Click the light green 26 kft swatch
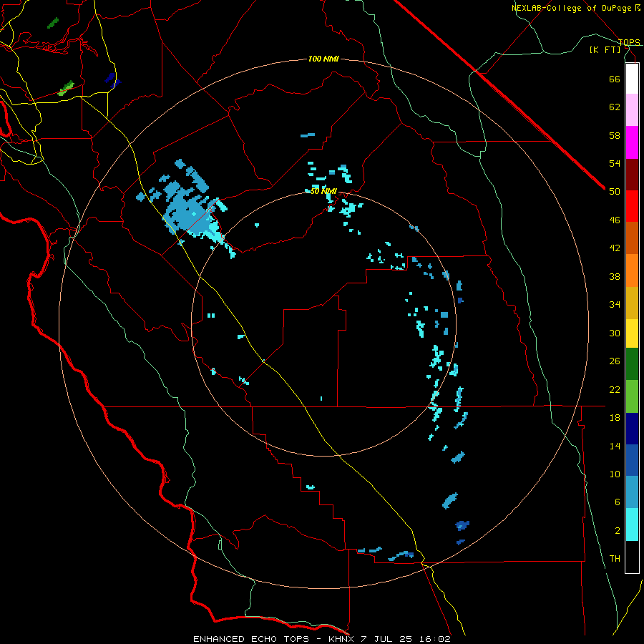This screenshot has width=644, height=644. (x=632, y=396)
